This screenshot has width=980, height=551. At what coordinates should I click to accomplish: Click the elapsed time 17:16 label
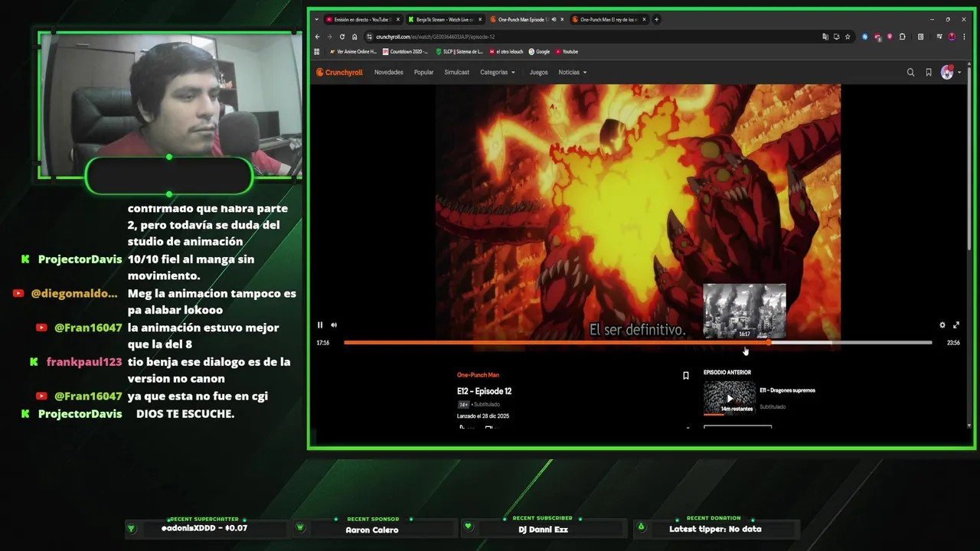click(323, 343)
